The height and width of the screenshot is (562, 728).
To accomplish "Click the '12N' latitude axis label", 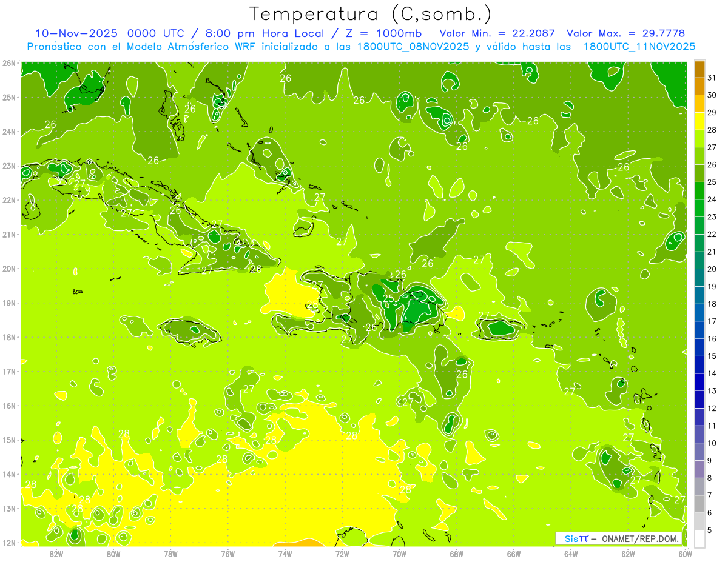I will point(8,543).
